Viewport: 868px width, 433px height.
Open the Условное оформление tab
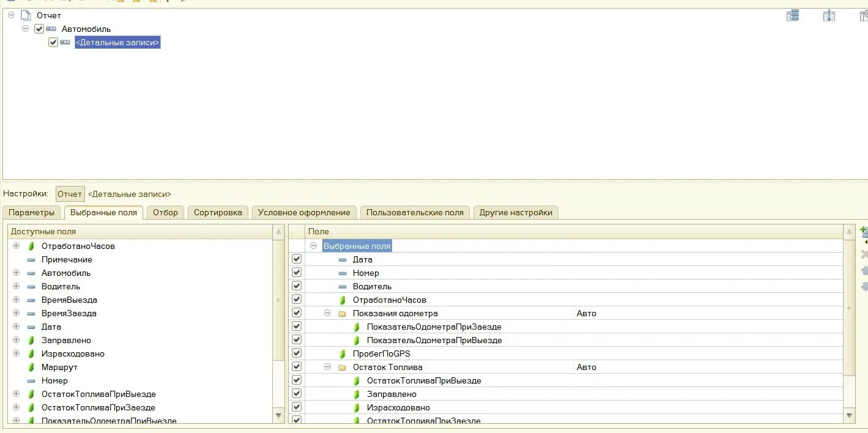304,213
